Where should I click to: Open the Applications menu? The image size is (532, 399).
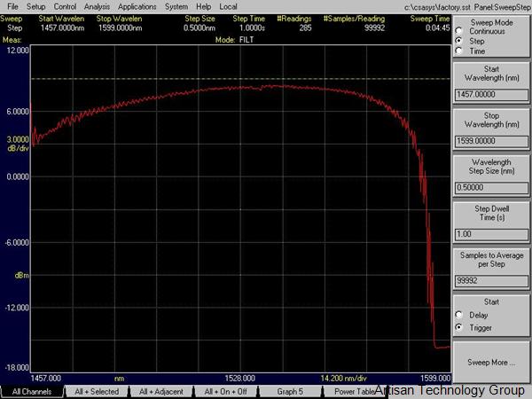137,6
